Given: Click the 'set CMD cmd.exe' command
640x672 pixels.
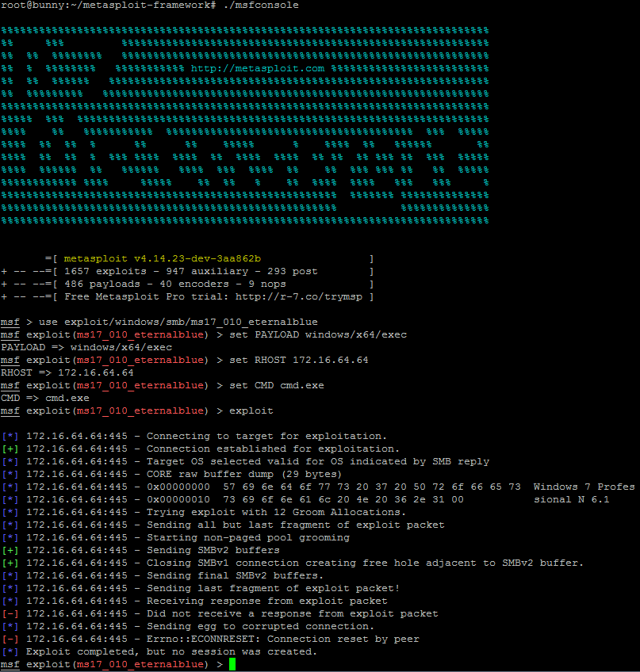Looking at the screenshot, I should pyautogui.click(x=277, y=385).
